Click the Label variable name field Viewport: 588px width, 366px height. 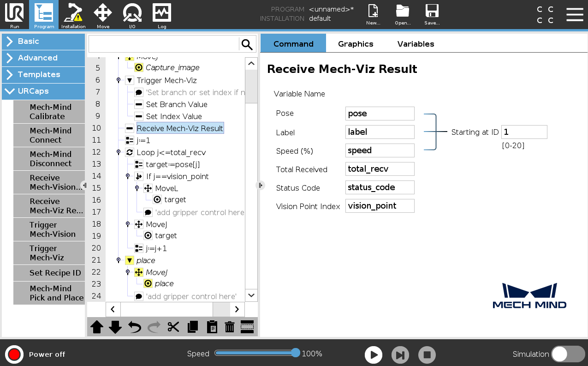380,132
